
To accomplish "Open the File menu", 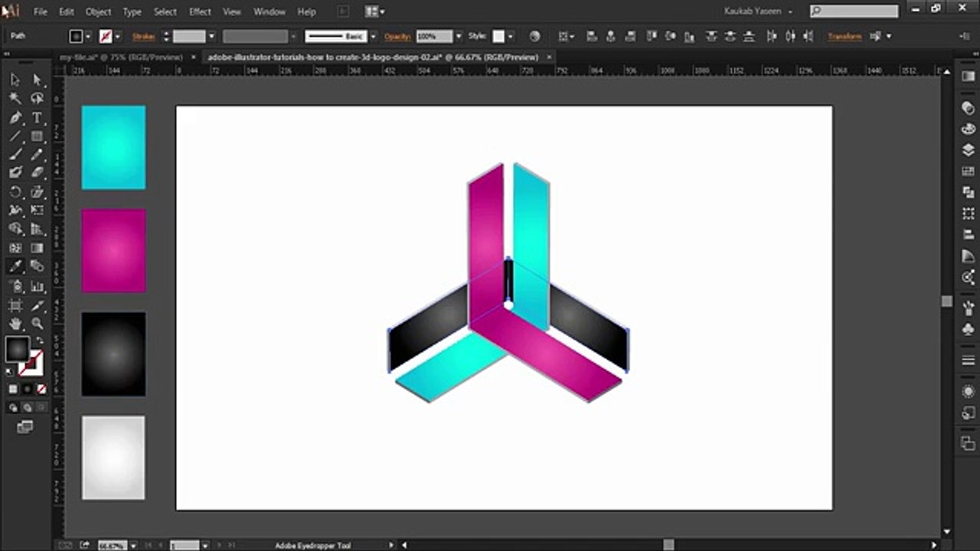I will click(x=41, y=11).
